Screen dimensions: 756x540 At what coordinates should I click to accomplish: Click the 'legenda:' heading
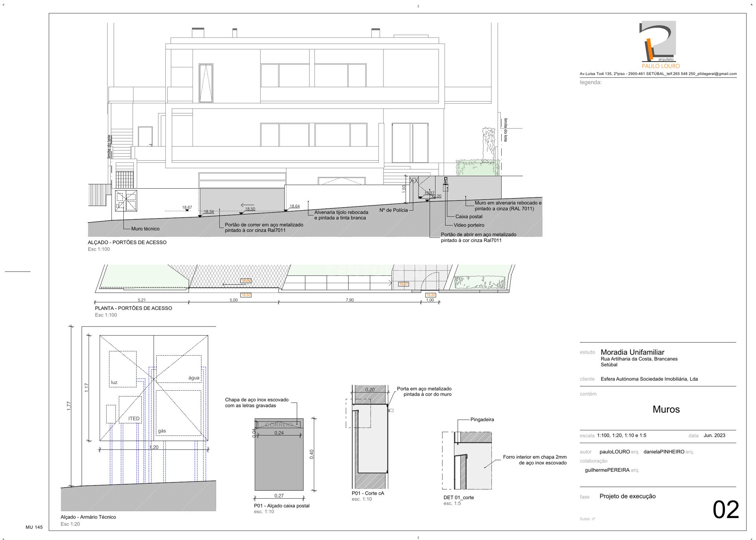[x=591, y=82]
